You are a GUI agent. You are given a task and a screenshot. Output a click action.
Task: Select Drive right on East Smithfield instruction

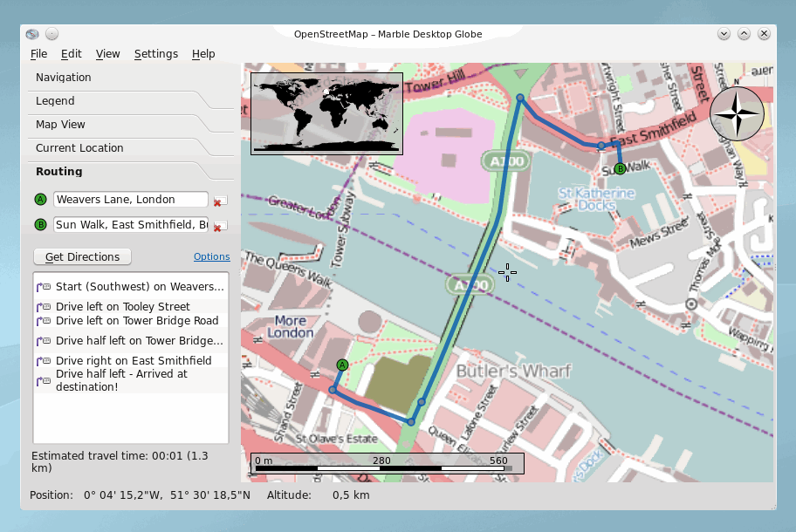[x=131, y=360]
